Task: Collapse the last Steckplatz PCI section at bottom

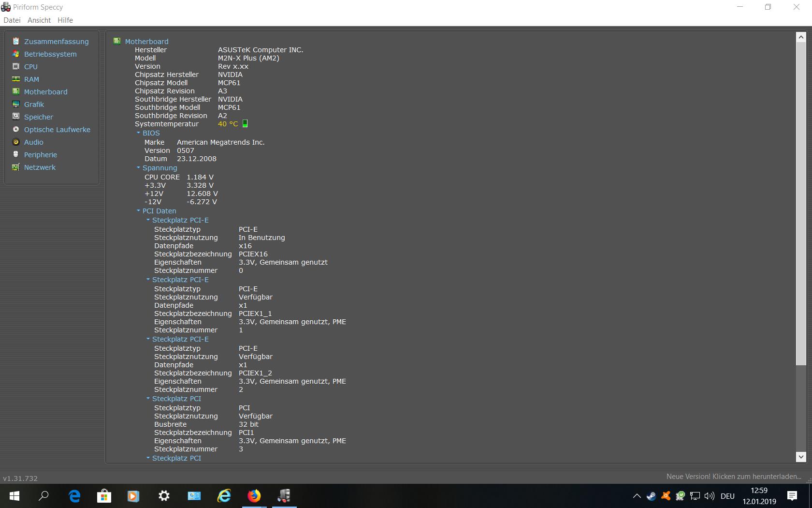Action: click(148, 458)
